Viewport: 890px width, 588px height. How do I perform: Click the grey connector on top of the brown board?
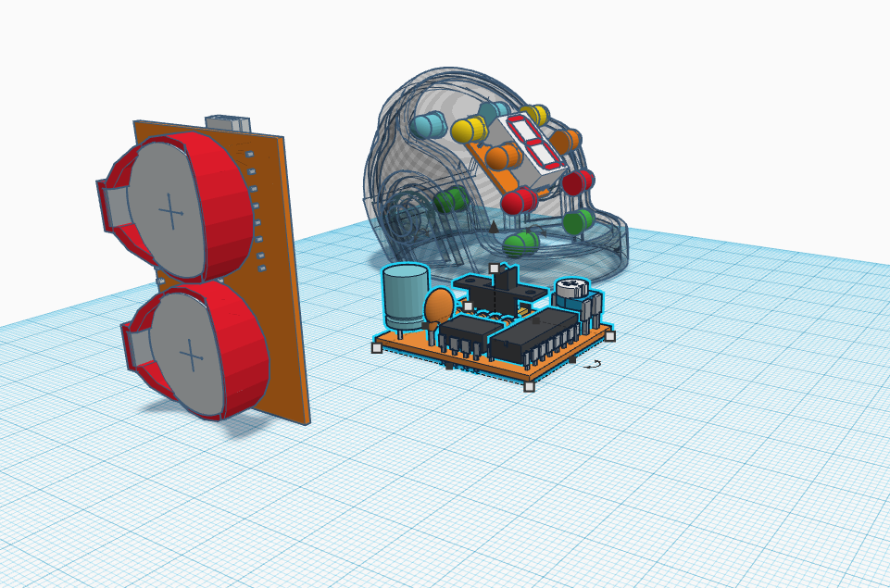click(x=228, y=122)
